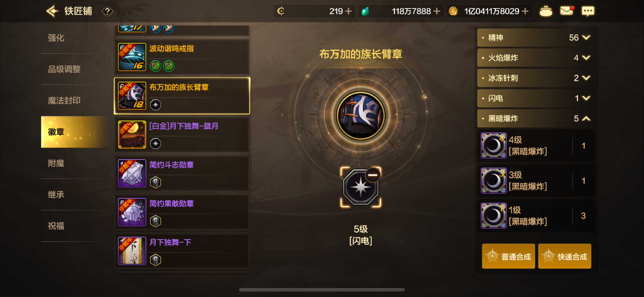Click the 普通合成 button
This screenshot has height=297, width=644.
(508, 256)
